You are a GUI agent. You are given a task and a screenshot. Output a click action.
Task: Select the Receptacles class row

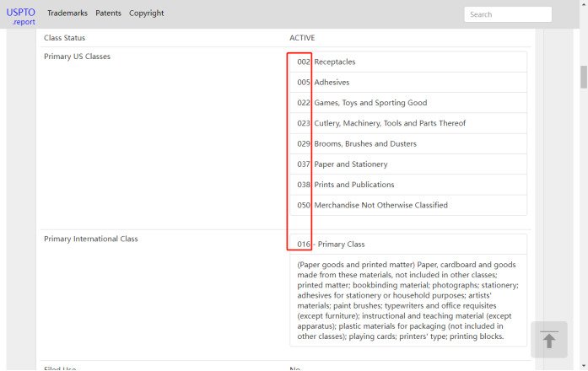pos(408,62)
